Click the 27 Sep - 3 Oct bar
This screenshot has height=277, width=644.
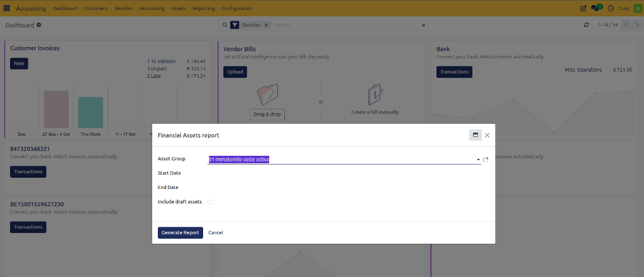click(x=56, y=109)
